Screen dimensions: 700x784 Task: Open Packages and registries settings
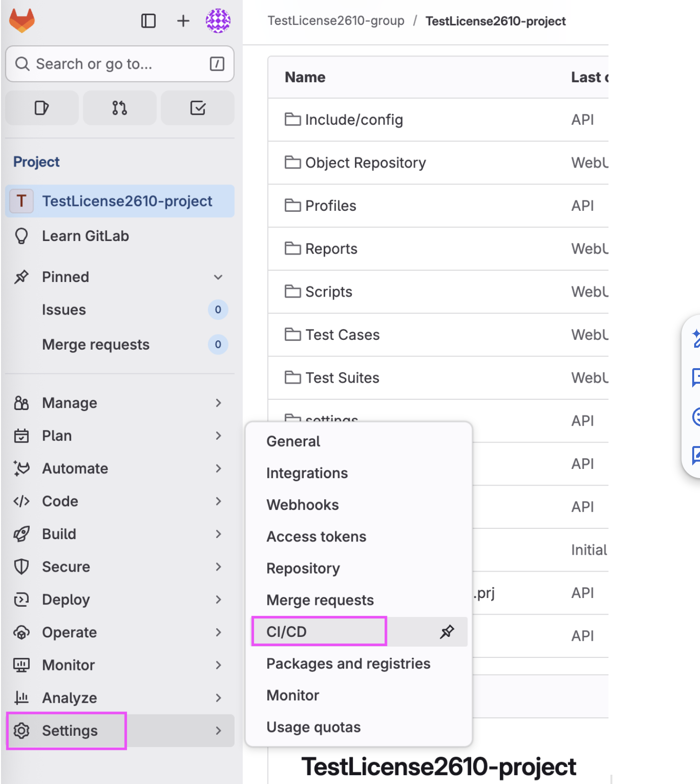(x=359, y=663)
